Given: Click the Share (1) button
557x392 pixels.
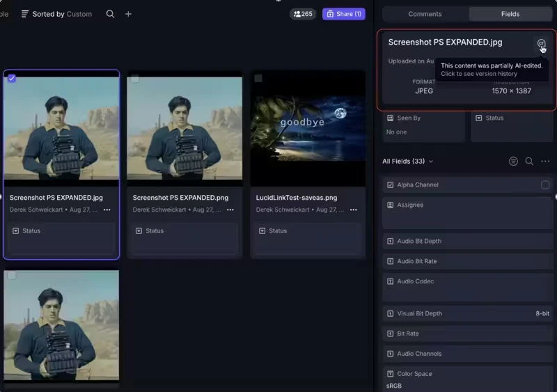Looking at the screenshot, I should point(344,14).
